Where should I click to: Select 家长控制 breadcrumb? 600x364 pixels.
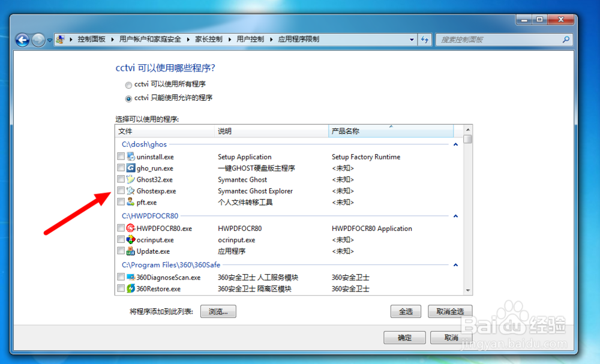coord(209,39)
